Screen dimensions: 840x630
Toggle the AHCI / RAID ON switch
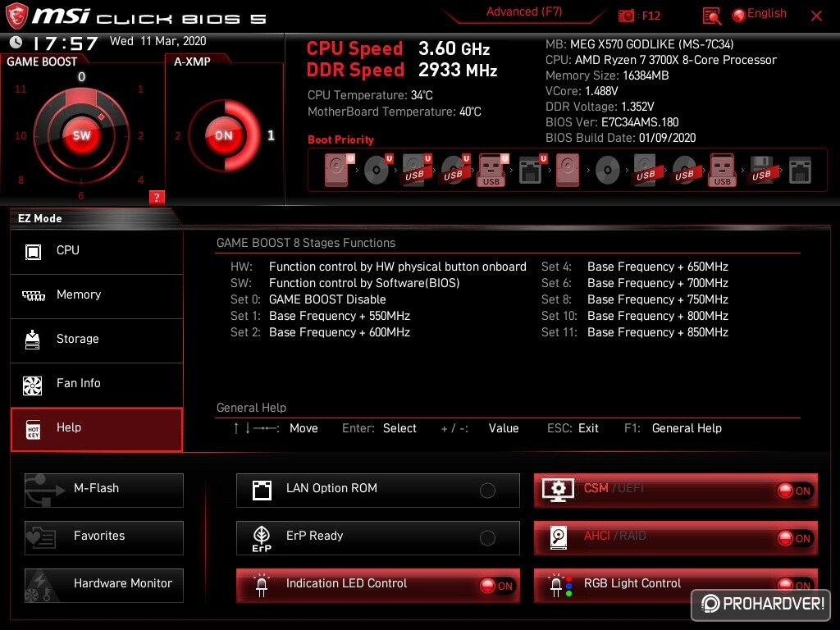pos(794,538)
